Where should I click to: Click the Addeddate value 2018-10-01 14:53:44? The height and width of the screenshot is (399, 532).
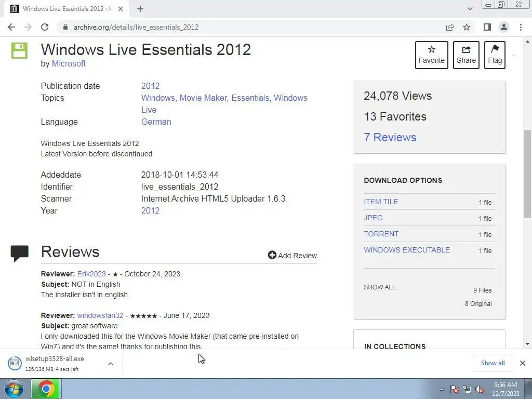pos(179,175)
